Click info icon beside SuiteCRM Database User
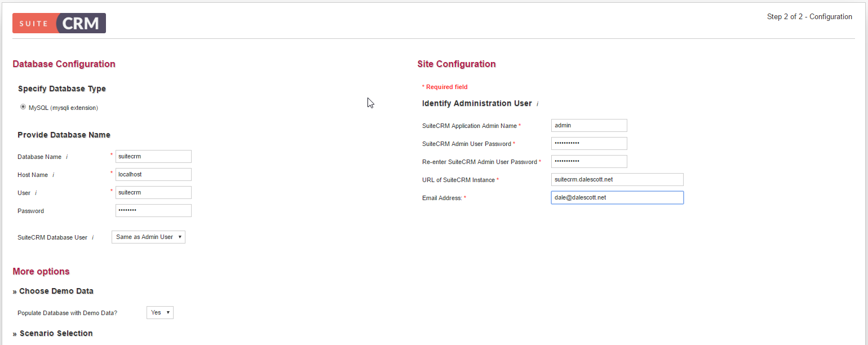 pyautogui.click(x=93, y=237)
